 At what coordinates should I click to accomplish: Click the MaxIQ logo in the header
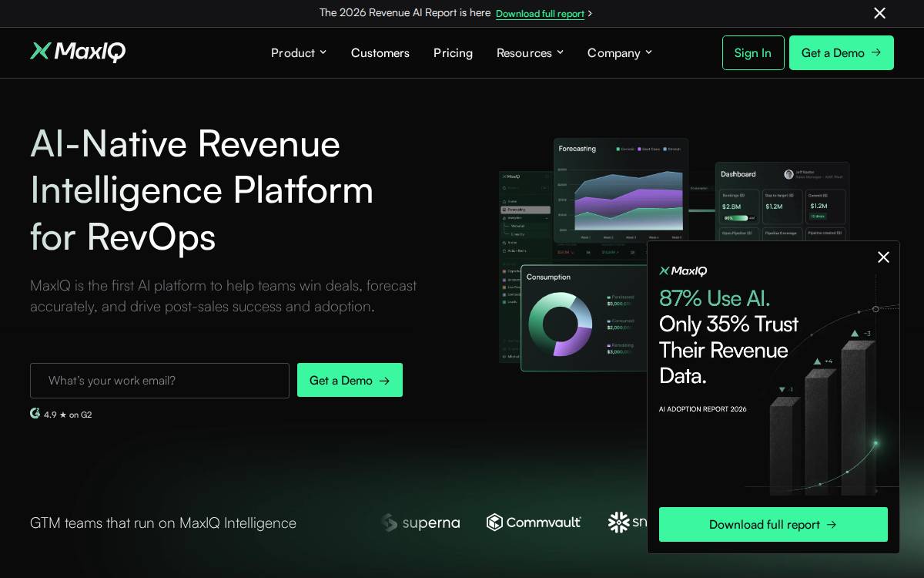[78, 52]
